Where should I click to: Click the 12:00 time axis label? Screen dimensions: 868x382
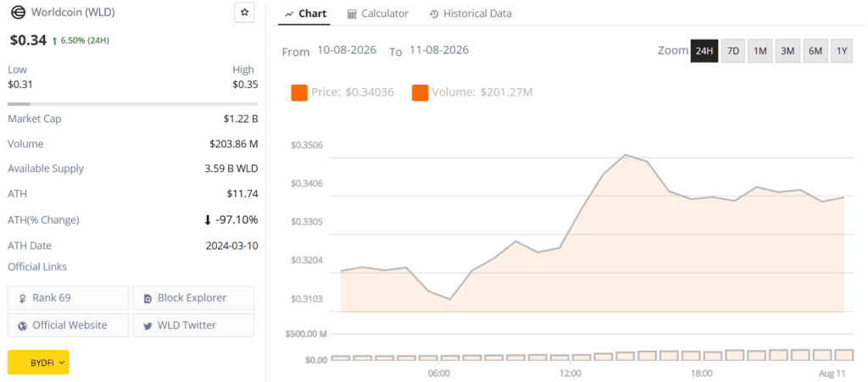(x=570, y=374)
